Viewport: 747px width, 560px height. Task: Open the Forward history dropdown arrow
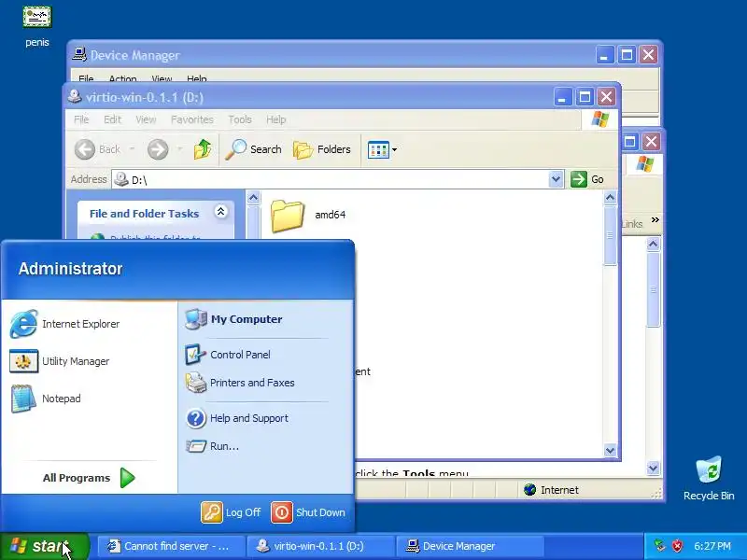[x=179, y=149]
